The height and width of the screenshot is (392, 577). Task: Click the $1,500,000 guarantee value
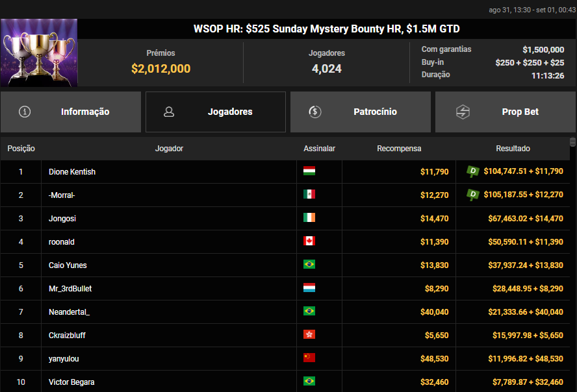[543, 49]
